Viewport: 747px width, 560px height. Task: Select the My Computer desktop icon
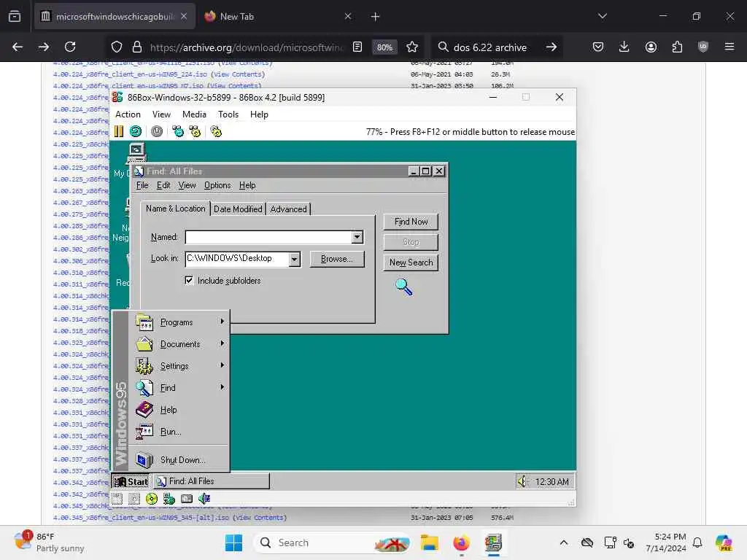tap(136, 153)
